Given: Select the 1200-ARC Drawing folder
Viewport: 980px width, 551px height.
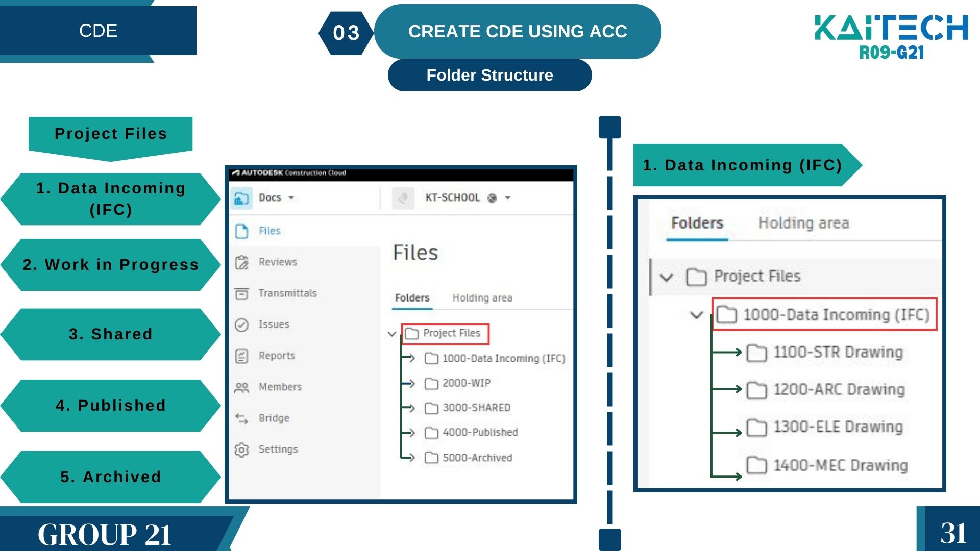Looking at the screenshot, I should click(x=838, y=390).
